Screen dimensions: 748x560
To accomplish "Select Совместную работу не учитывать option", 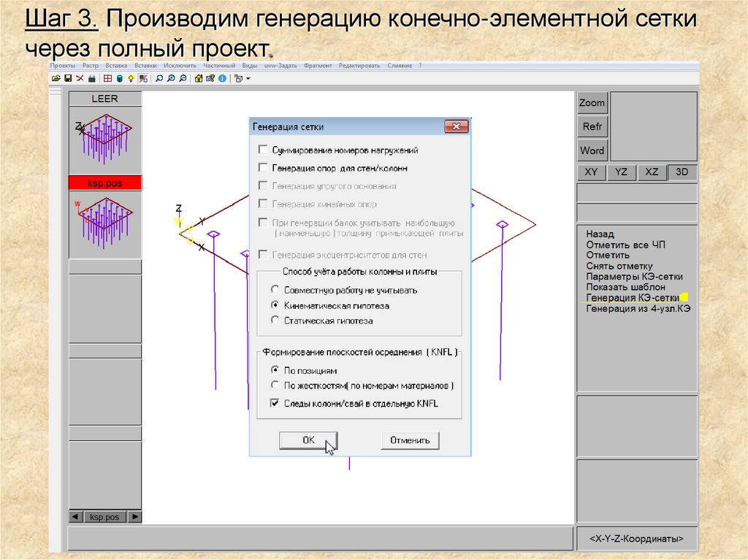I will pos(275,290).
